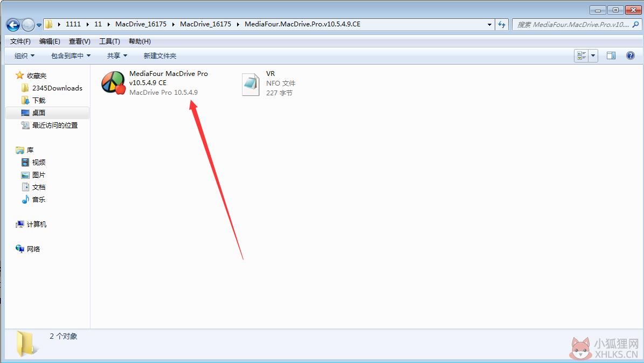Open the 编辑(E) menu
The width and height of the screenshot is (644, 363).
[50, 41]
